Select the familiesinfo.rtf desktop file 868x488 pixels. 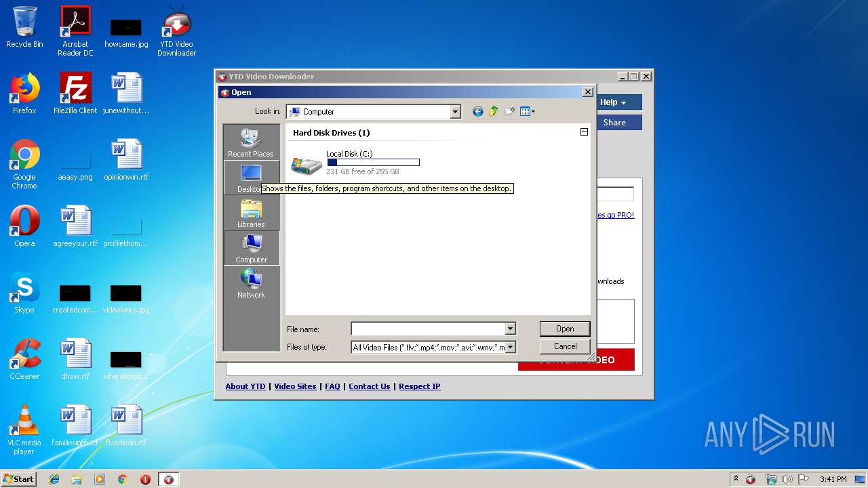pos(75,426)
